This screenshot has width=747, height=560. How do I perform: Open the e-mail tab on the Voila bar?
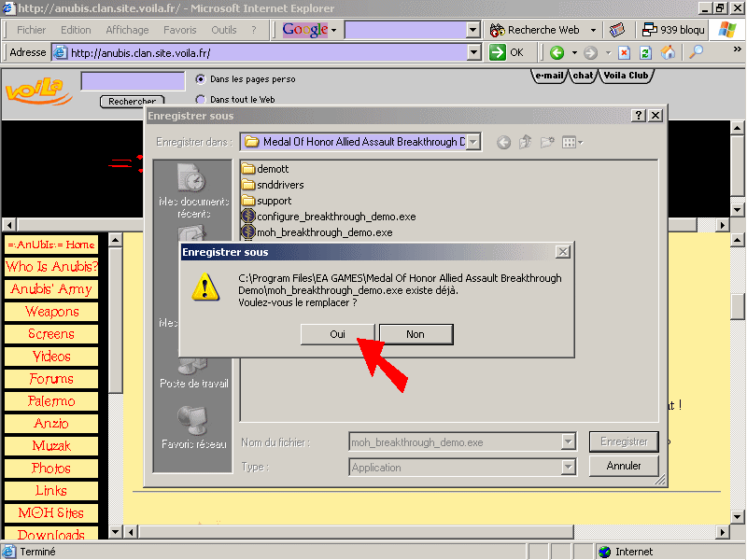[x=549, y=76]
